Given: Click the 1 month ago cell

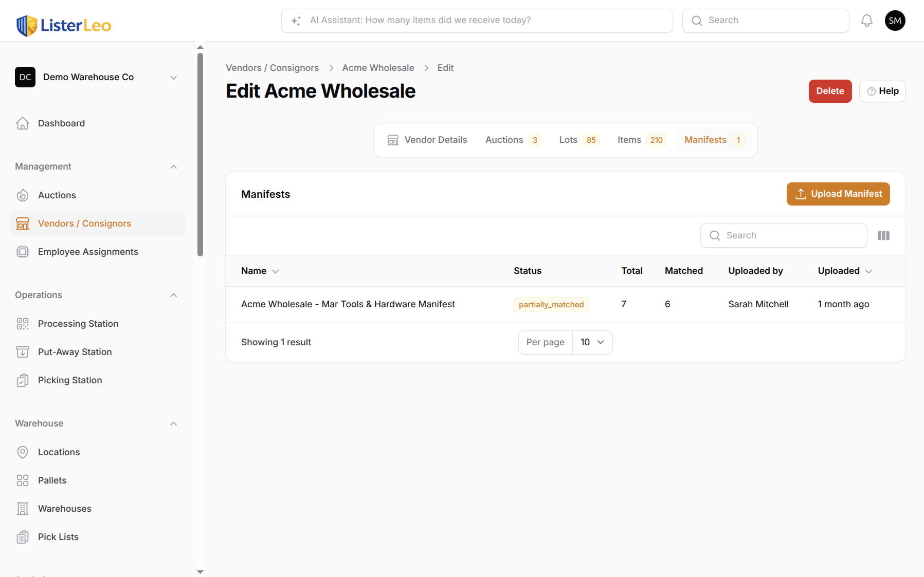Looking at the screenshot, I should pyautogui.click(x=843, y=304).
